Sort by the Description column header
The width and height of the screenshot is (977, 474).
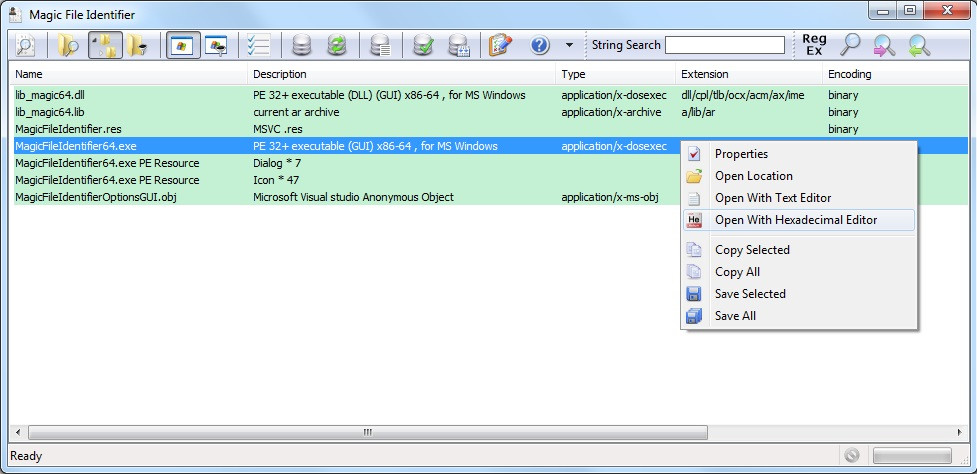(401, 74)
